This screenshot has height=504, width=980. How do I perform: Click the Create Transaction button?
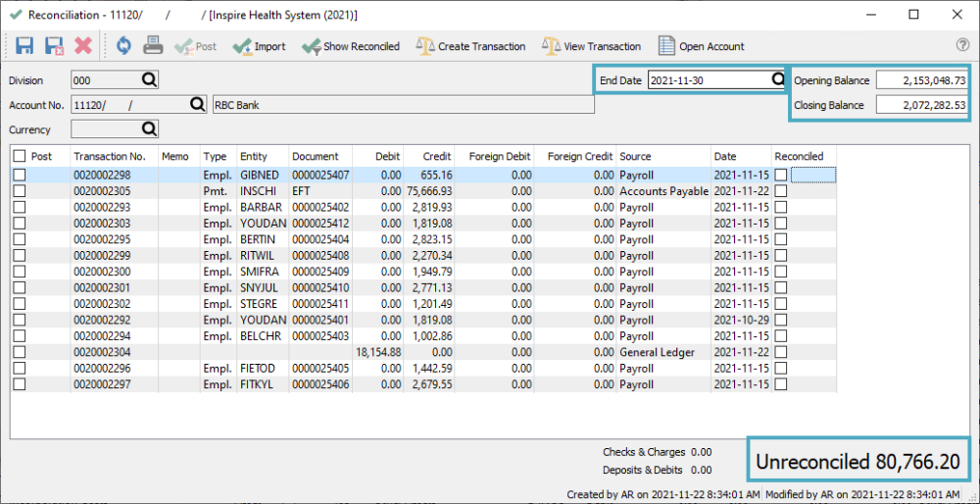click(x=470, y=46)
